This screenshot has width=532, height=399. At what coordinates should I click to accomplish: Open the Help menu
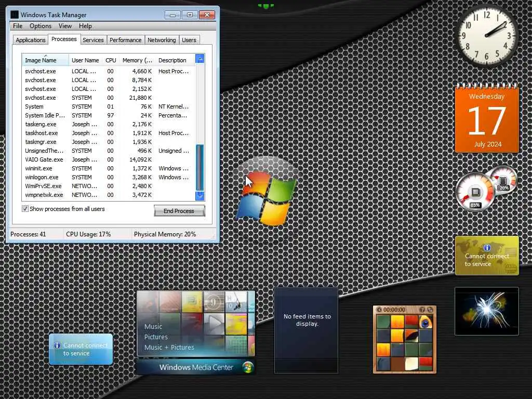pos(85,26)
